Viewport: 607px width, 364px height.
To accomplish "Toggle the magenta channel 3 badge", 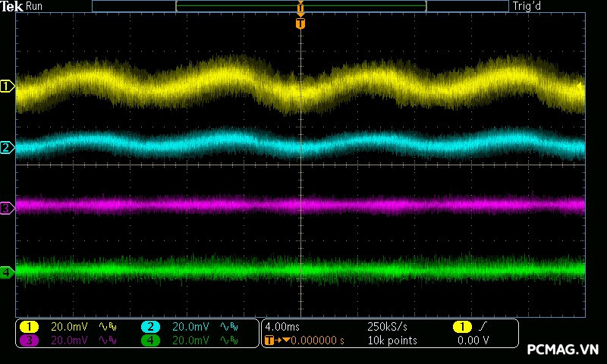I will (29, 340).
